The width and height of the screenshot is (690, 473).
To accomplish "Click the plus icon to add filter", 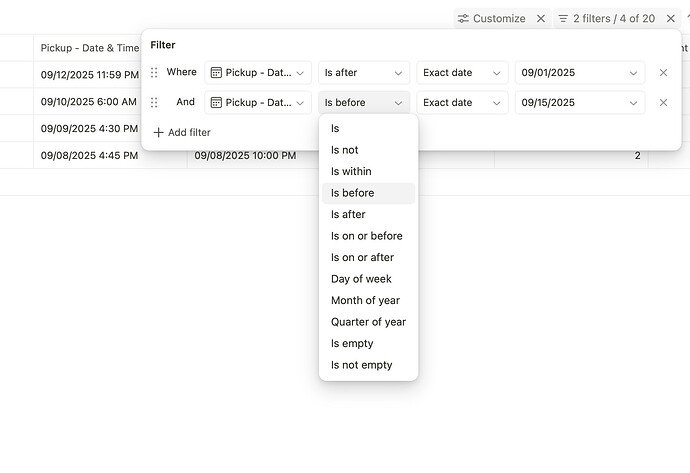I will tap(158, 132).
